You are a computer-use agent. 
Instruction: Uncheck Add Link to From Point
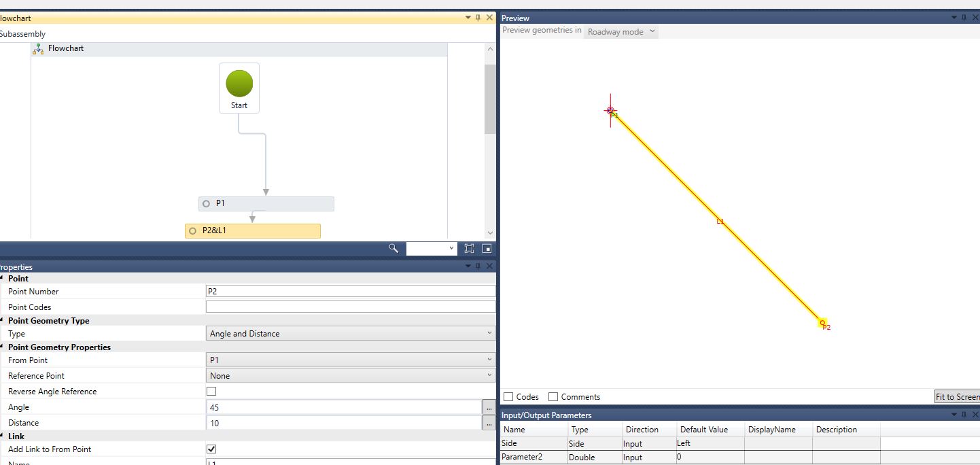[211, 449]
